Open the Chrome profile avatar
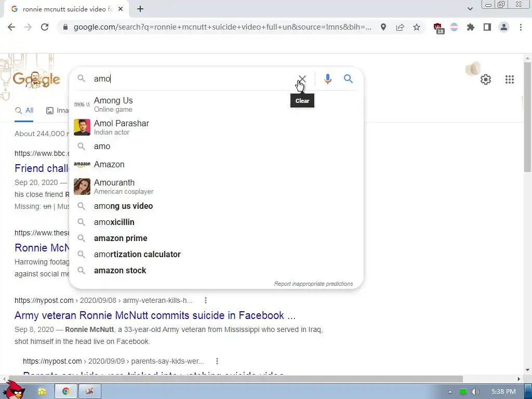 pos(504,27)
